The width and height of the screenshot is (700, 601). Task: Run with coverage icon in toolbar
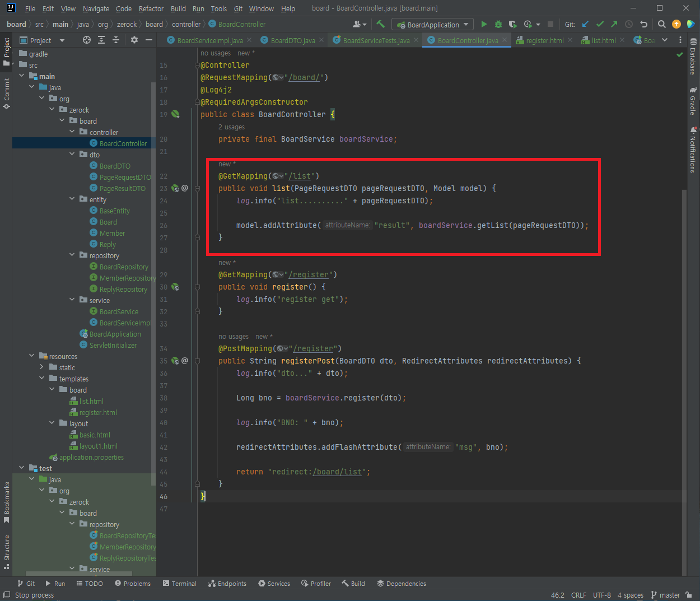[x=512, y=24]
